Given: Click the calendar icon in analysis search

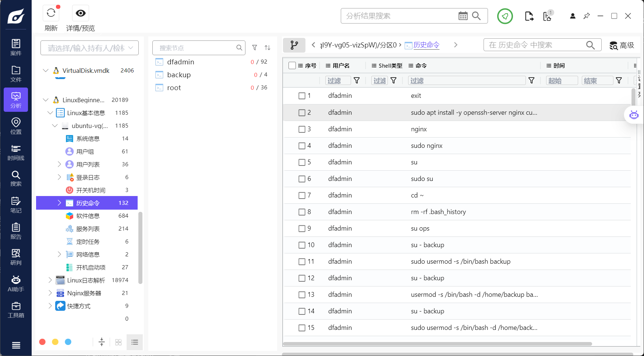Looking at the screenshot, I should 463,16.
